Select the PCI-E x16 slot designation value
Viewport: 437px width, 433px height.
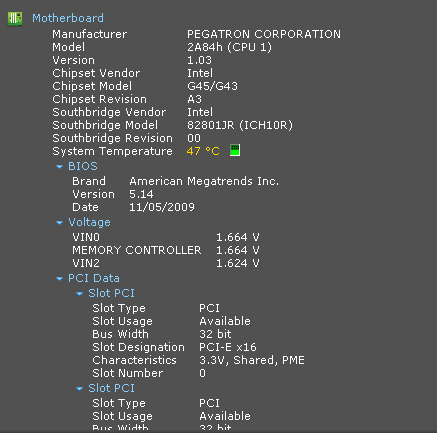click(228, 347)
